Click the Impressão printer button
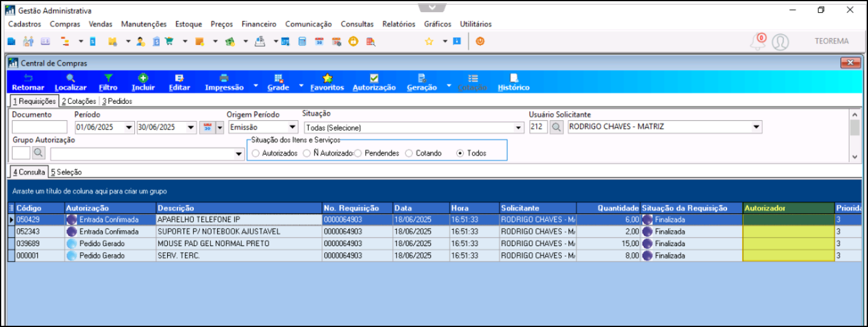 pyautogui.click(x=224, y=83)
